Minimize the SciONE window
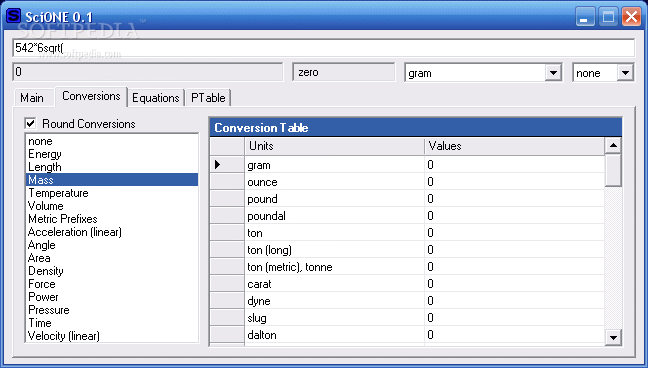This screenshot has height=368, width=648. click(585, 17)
